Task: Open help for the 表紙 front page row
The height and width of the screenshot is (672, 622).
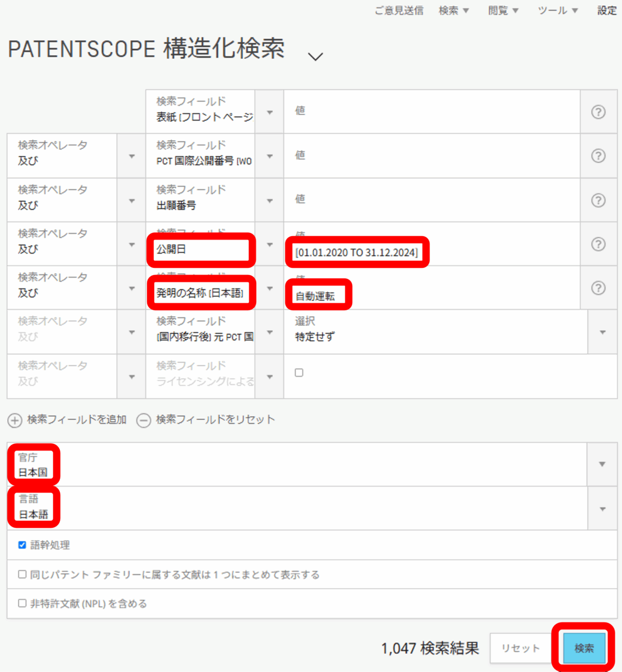Action: [x=598, y=112]
